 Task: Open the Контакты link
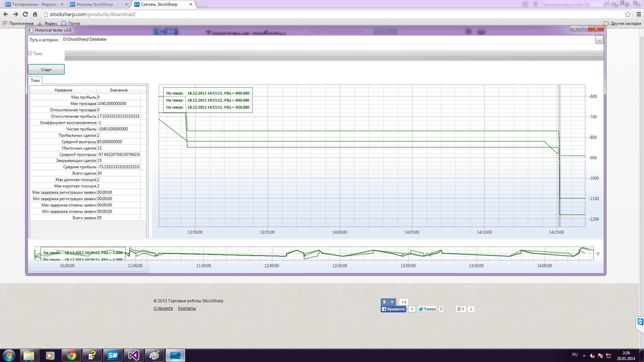pyautogui.click(x=187, y=308)
